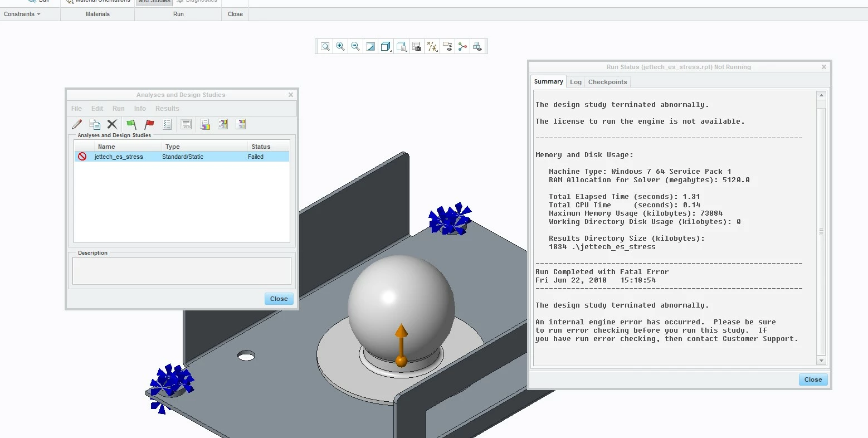
Task: Switch to the Summary tab
Action: click(x=549, y=81)
